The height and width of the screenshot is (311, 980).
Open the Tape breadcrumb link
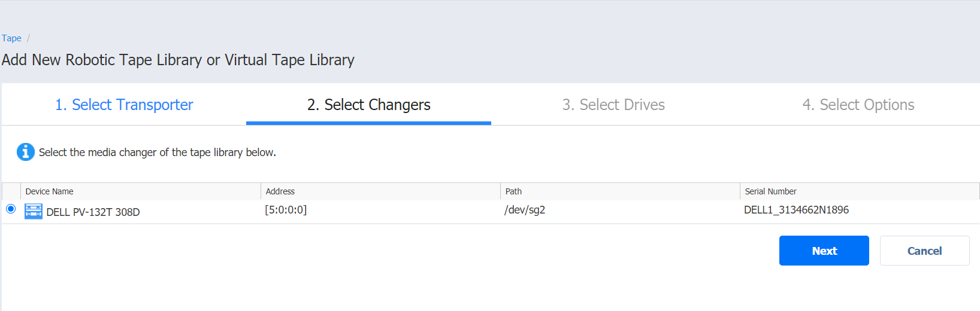pos(11,38)
